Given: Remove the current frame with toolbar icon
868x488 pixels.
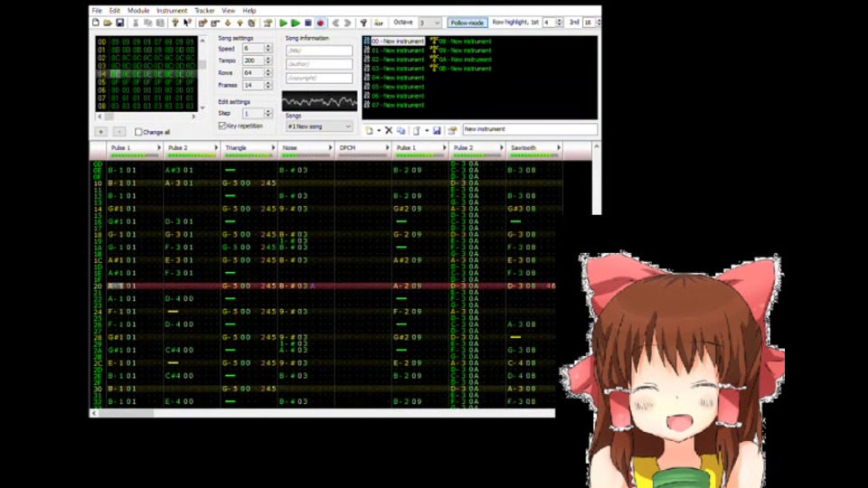Looking at the screenshot, I should pos(215,23).
